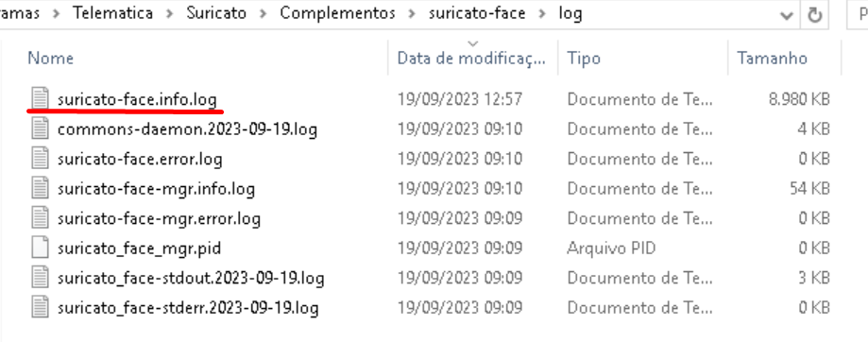This screenshot has height=342, width=868.
Task: Select the suricato-face.error.log document icon
Action: point(40,159)
